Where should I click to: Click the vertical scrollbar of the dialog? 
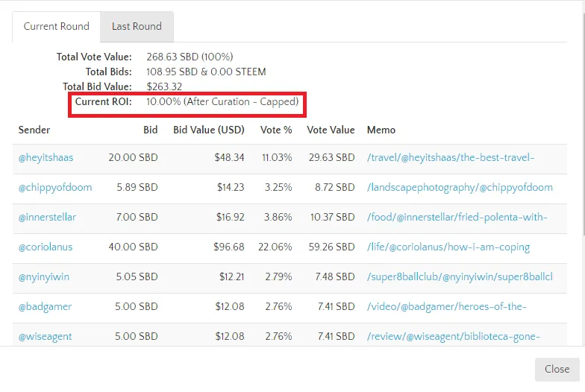click(584, 123)
